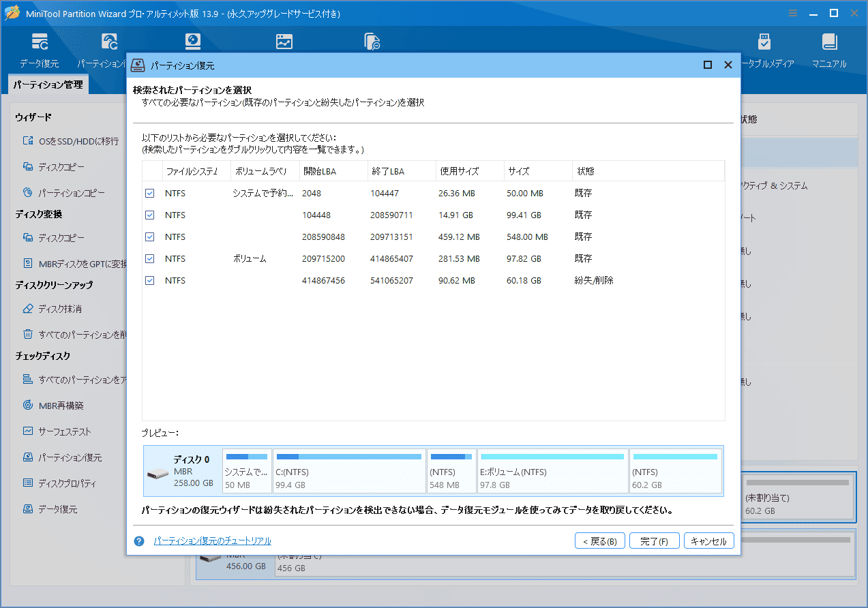Screen dimensions: 868x608
Task: Switch to the パーティション管理 tab
Action: tap(48, 85)
